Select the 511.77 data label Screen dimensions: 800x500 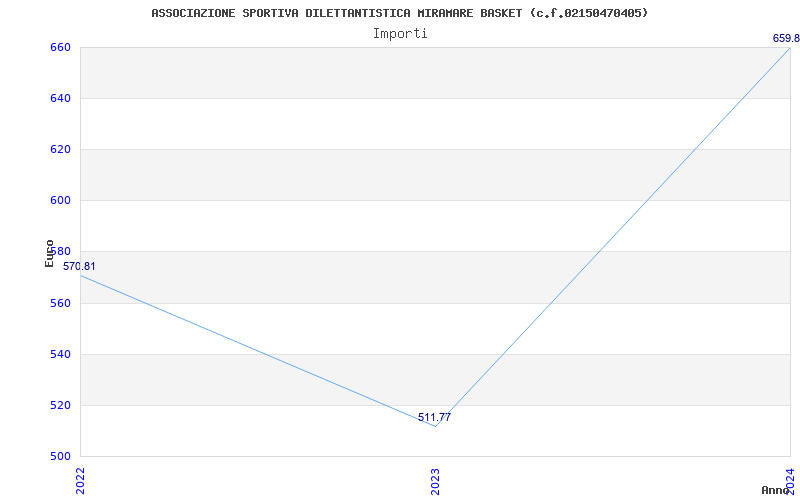tap(434, 417)
